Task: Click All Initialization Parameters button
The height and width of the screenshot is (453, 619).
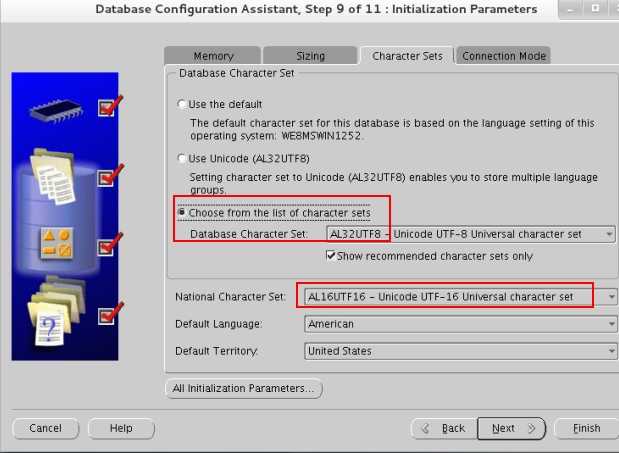Action: click(244, 388)
